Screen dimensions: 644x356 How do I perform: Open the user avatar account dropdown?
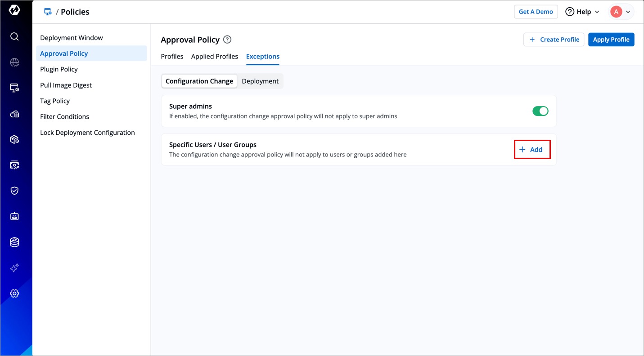[621, 12]
